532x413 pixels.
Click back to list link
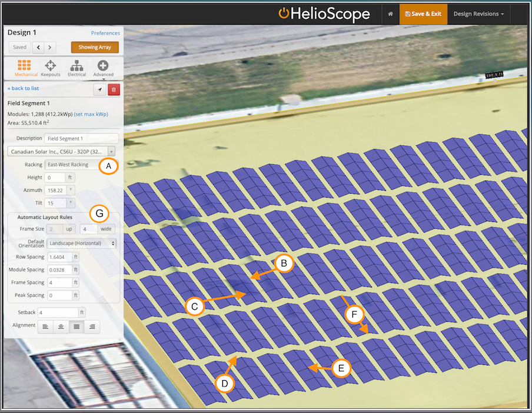[x=23, y=88]
